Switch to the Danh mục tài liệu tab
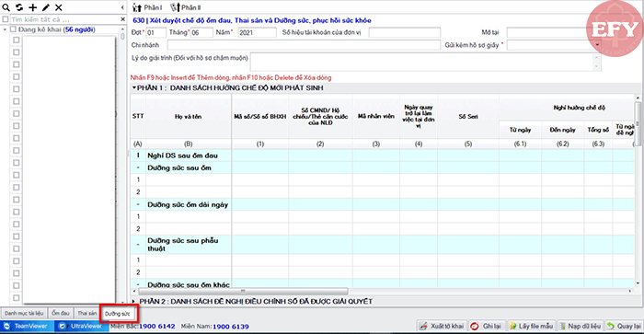 click(x=24, y=314)
